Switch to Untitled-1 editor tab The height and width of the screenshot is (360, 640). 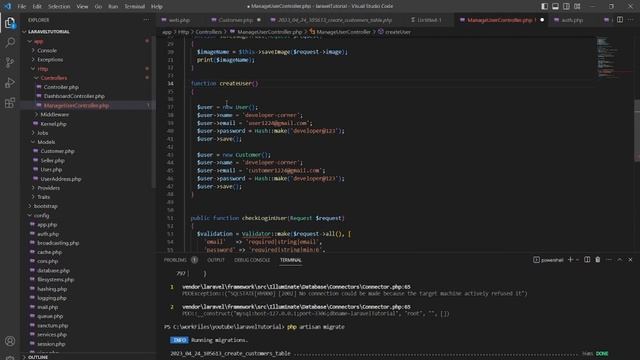[429, 20]
